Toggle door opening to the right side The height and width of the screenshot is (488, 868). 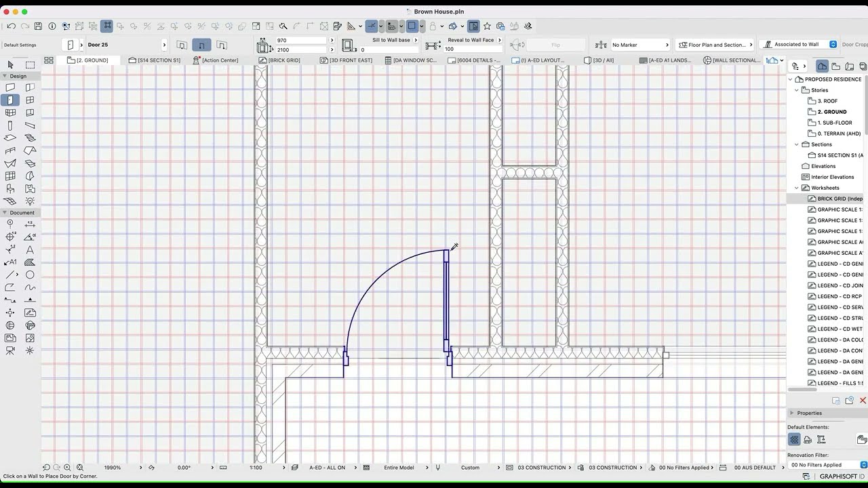tap(221, 45)
